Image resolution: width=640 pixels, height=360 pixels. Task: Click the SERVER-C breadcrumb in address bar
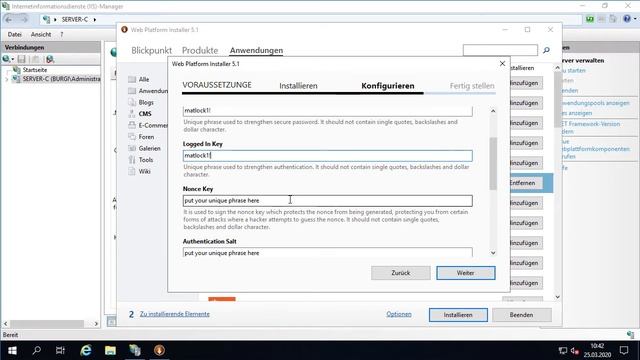[75, 19]
